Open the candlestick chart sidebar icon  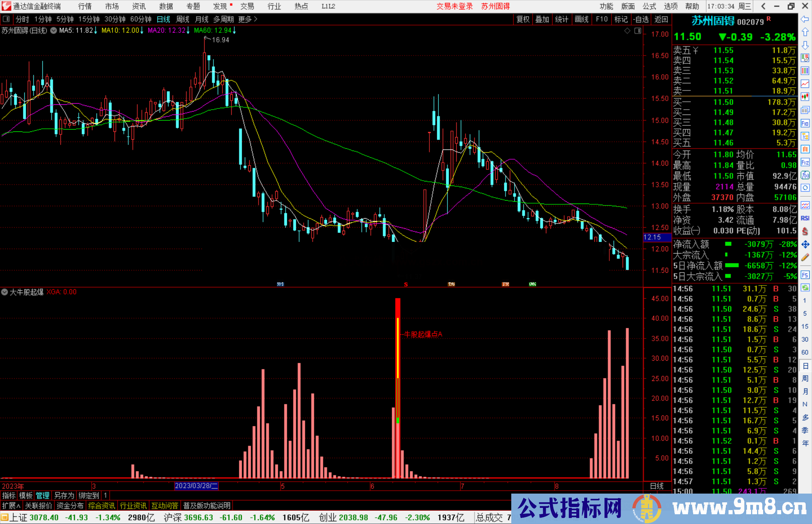pyautogui.click(x=805, y=97)
